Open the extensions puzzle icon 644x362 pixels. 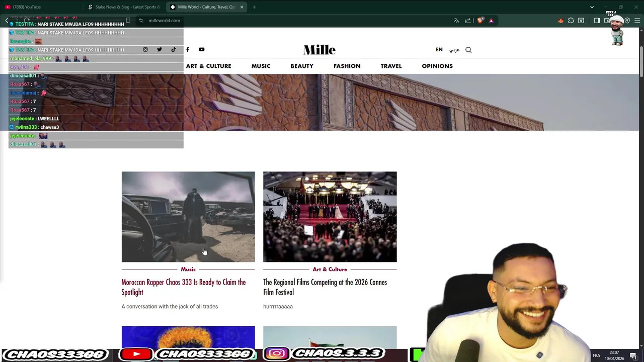pyautogui.click(x=571, y=21)
